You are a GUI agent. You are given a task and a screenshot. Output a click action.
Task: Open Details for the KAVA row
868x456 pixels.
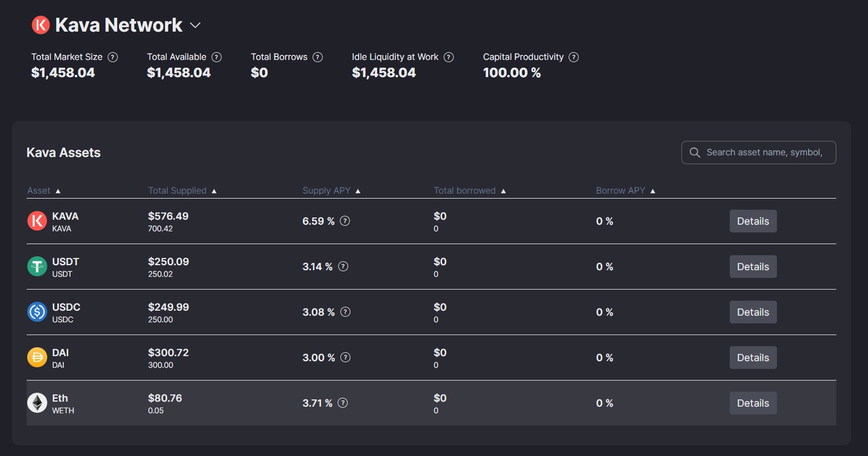point(753,221)
